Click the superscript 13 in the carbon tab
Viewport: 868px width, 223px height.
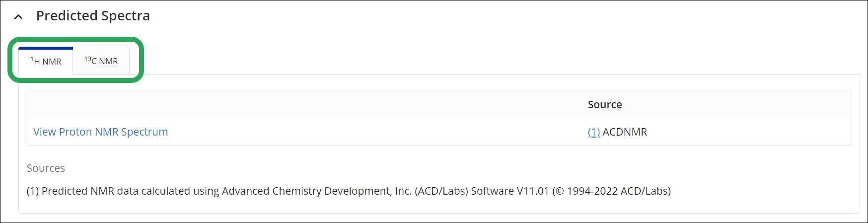click(88, 59)
